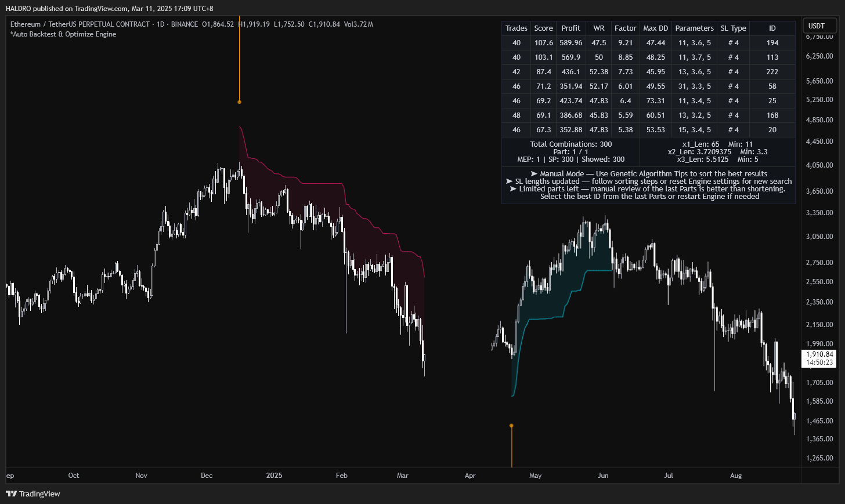Click the 2,150.00 price axis label

point(819,325)
